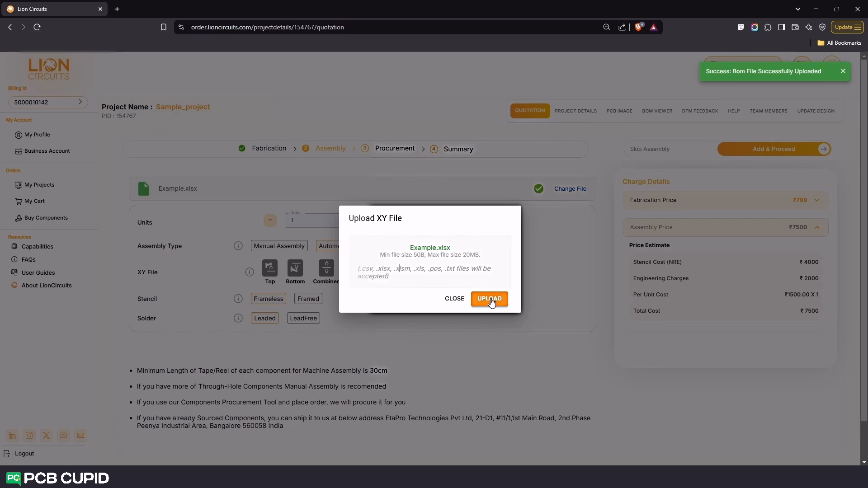Click the Bottom XY file icon
Image resolution: width=868 pixels, height=488 pixels.
pos(295,268)
